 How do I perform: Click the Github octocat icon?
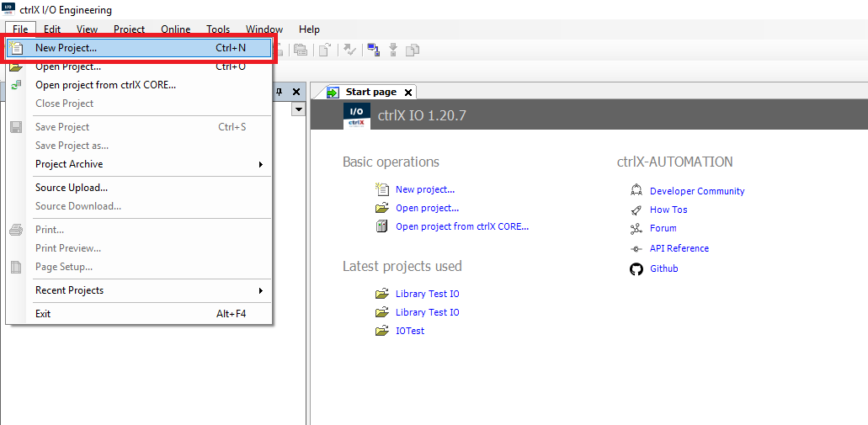636,268
